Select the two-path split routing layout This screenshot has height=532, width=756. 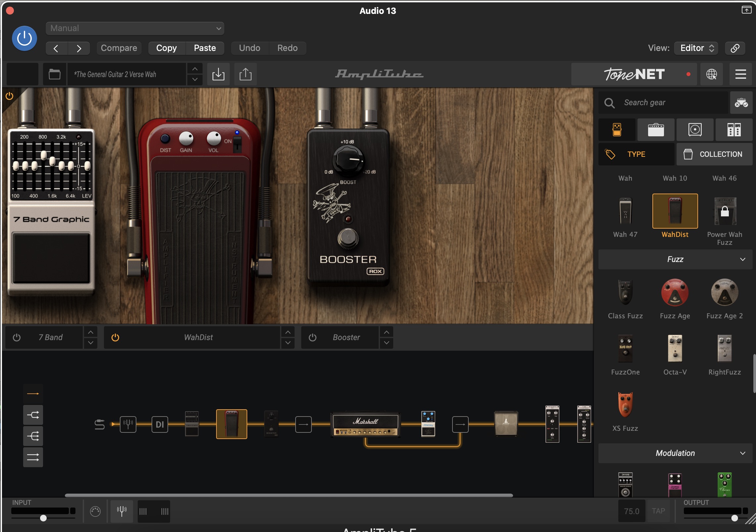33,415
